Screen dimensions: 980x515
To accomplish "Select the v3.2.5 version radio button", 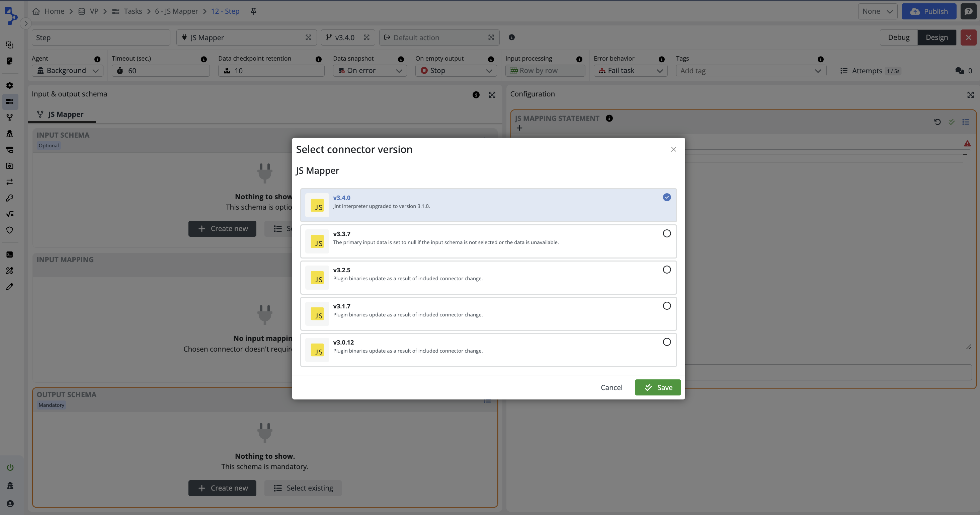I will (666, 270).
